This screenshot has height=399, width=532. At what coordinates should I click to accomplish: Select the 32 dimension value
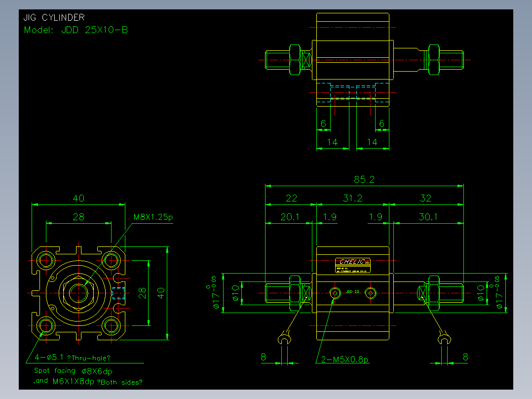coord(425,198)
